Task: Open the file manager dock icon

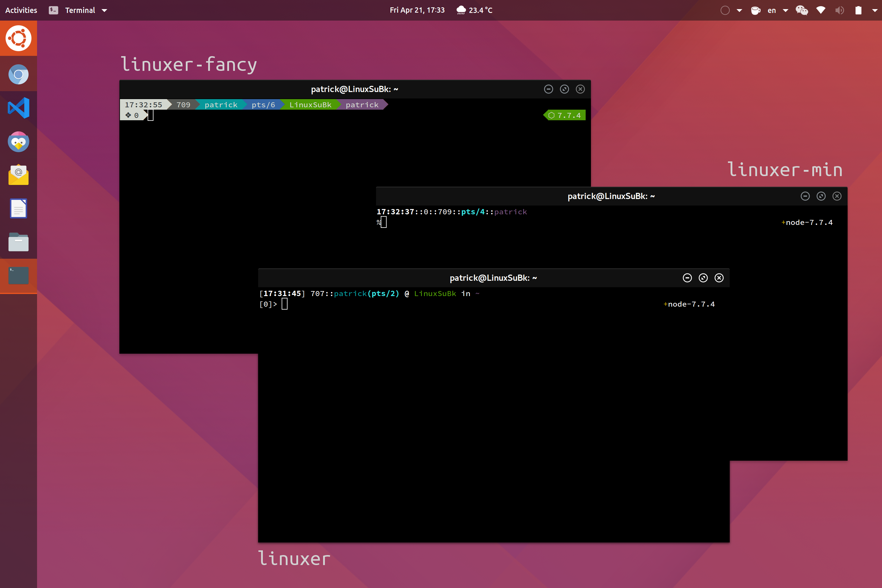Action: point(18,242)
